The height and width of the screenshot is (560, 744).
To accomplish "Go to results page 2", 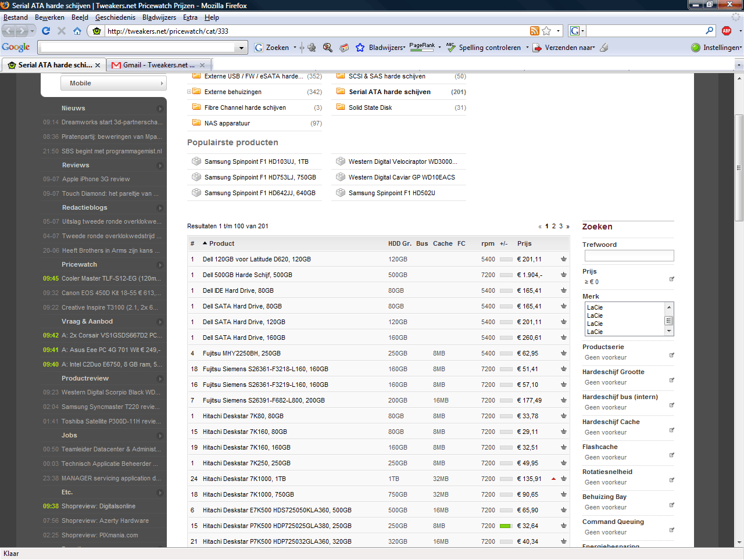I will tap(554, 226).
